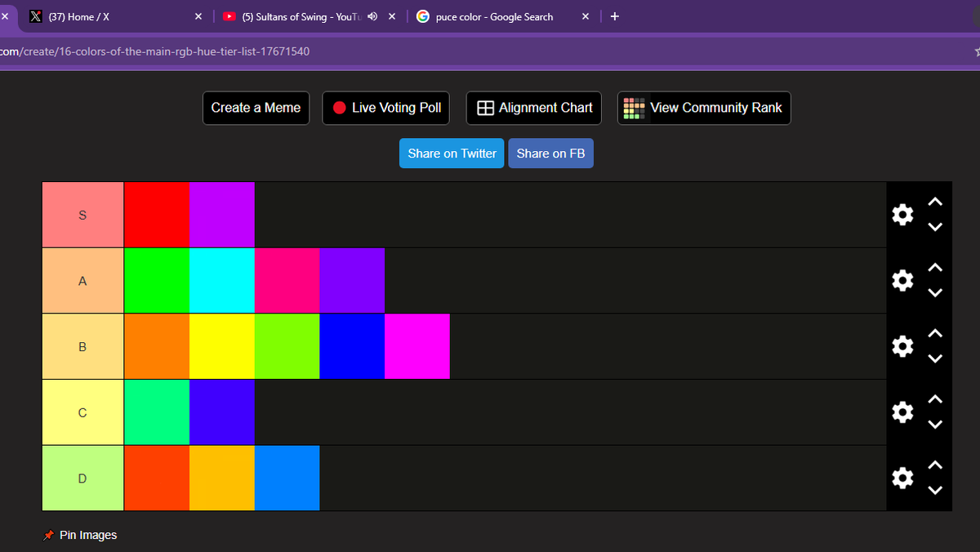Select magenta swatch in B tier
Screen dimensions: 980x552
click(x=417, y=346)
